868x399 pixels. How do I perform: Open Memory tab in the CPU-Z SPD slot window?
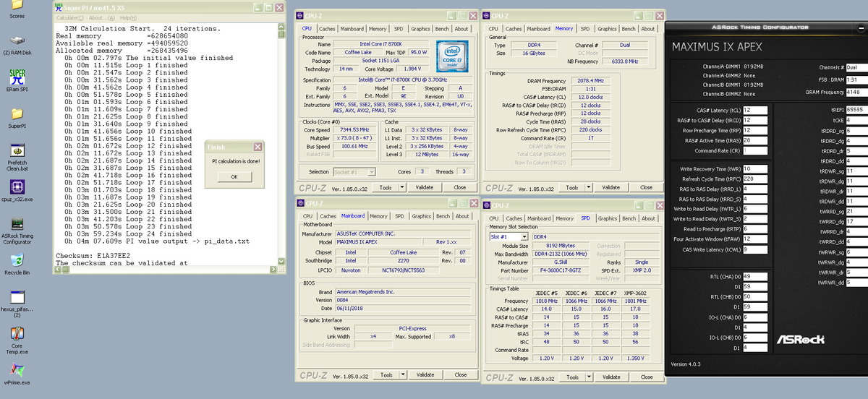[x=564, y=218]
